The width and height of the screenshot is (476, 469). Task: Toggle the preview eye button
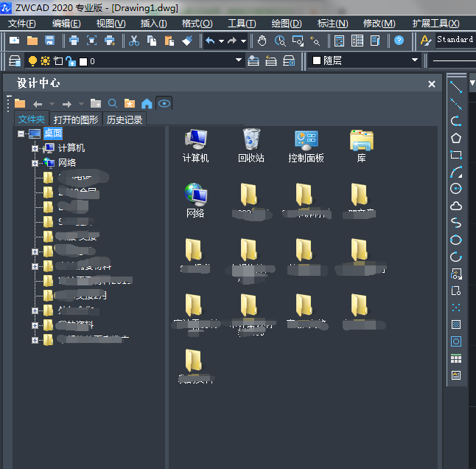pyautogui.click(x=164, y=103)
